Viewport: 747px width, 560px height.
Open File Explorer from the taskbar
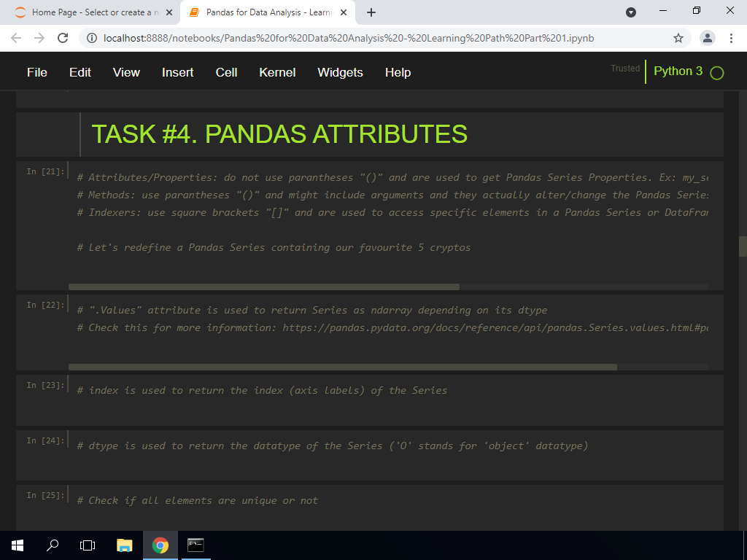pos(124,545)
